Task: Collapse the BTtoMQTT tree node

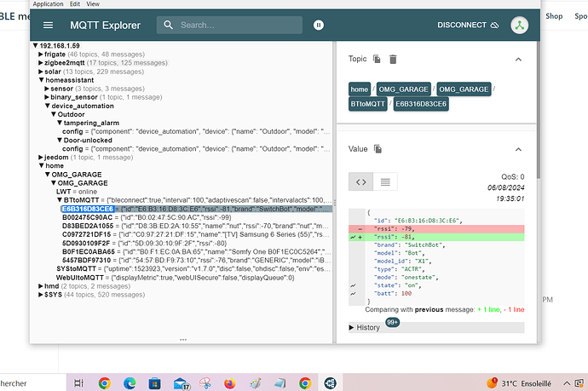Action: (x=60, y=200)
